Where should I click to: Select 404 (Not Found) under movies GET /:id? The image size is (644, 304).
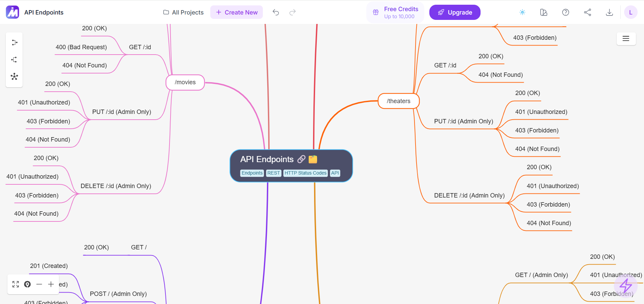click(85, 65)
